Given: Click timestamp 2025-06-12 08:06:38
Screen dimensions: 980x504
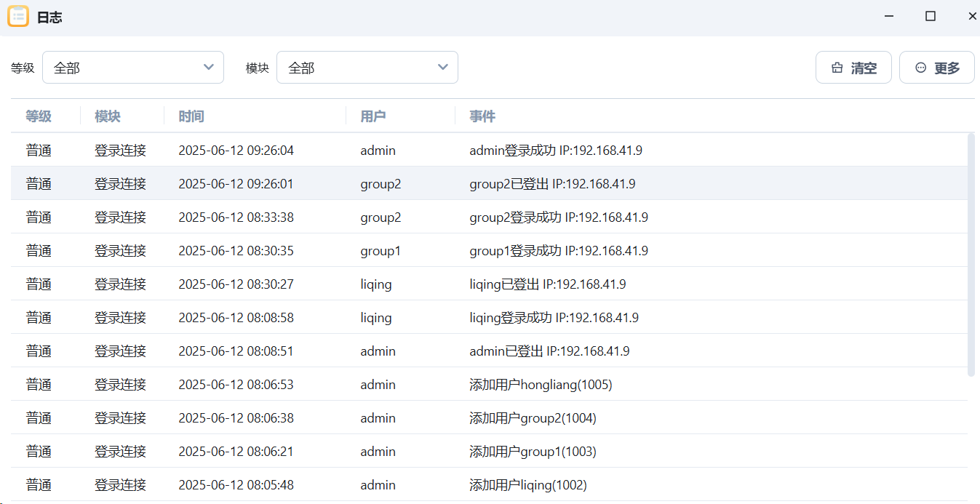Looking at the screenshot, I should [236, 418].
